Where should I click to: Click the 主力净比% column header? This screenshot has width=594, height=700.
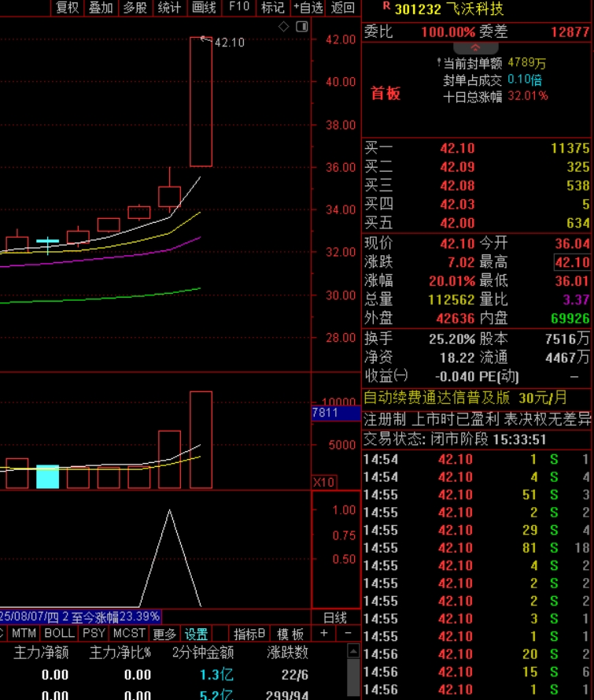pos(120,653)
